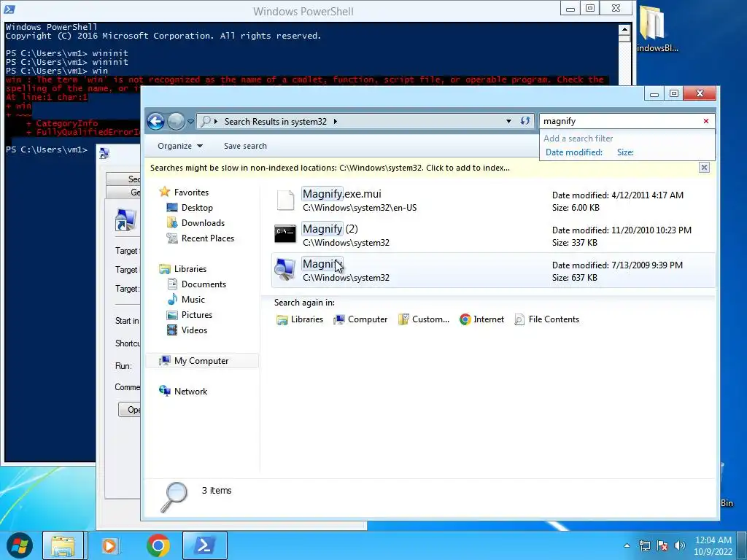Screen dimensions: 747x560
Task: Click the Magnify.exe.mui file name
Action: pos(342,194)
